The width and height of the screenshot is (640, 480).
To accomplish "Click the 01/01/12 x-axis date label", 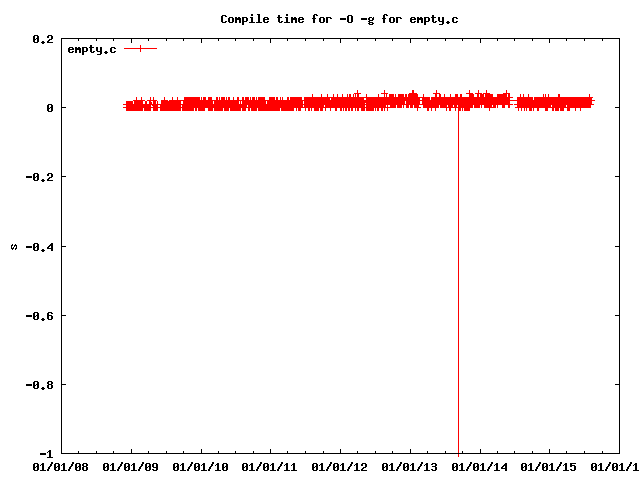I will click(341, 466).
